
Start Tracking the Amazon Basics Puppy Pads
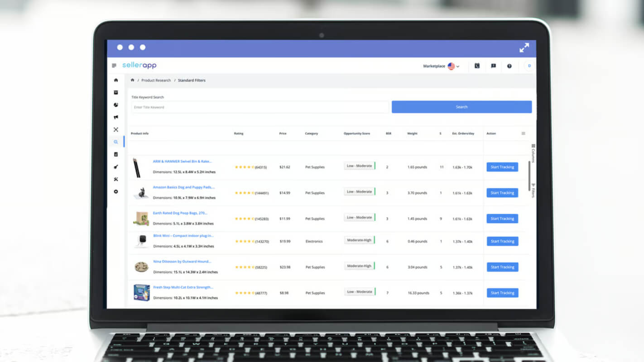coord(502,193)
